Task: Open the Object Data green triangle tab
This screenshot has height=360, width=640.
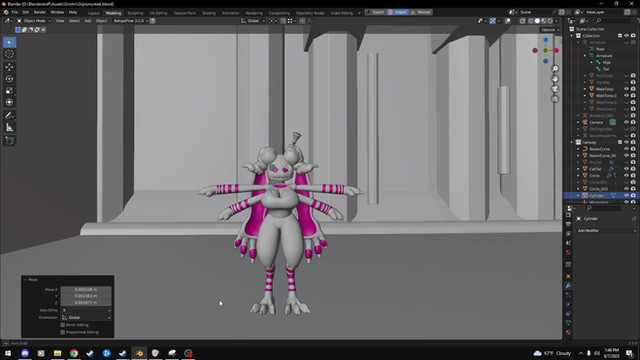Action: (x=568, y=323)
